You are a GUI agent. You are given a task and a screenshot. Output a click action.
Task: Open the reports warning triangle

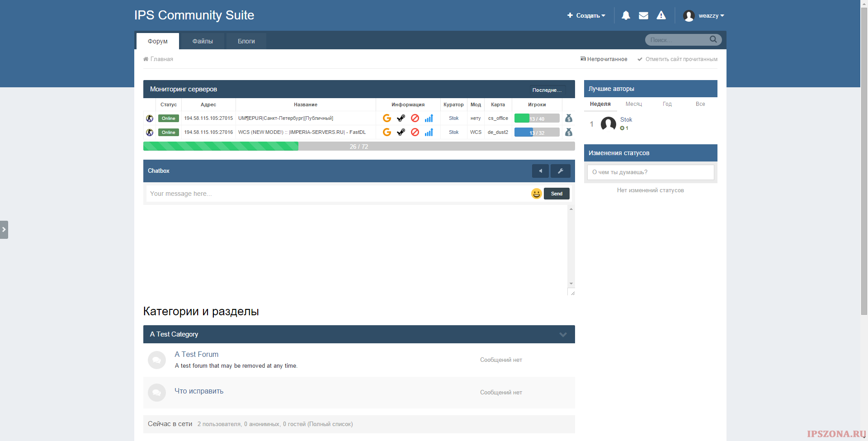pos(661,15)
